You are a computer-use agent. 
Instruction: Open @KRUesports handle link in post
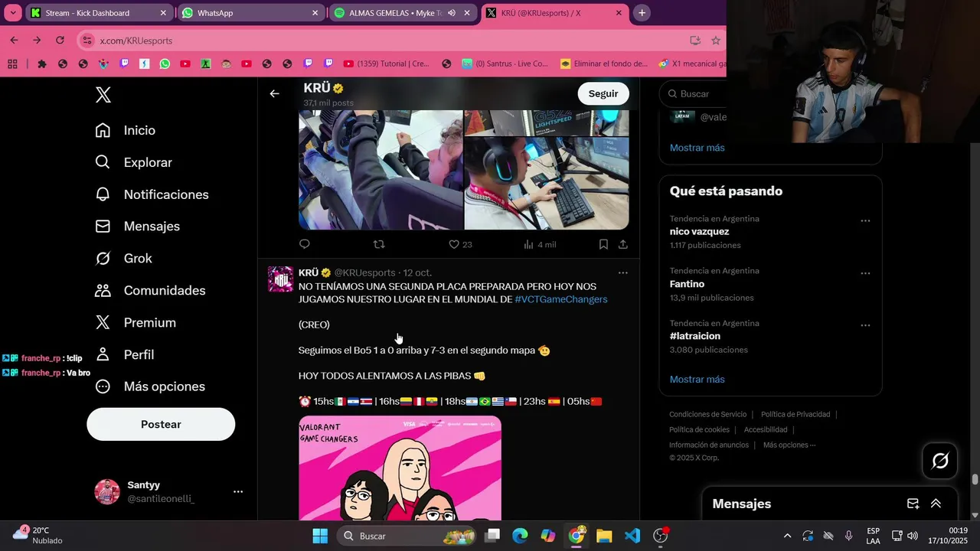click(365, 272)
